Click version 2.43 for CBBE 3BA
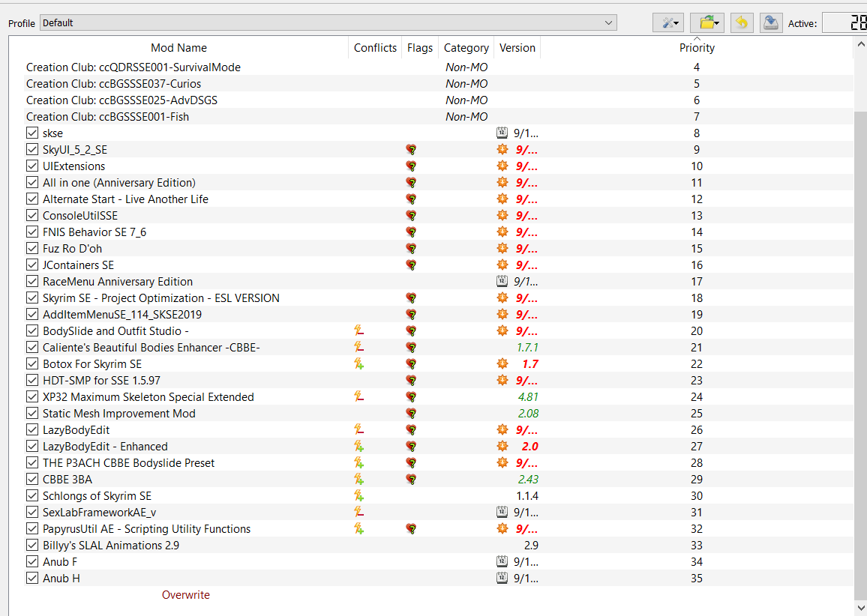The image size is (867, 616). click(x=528, y=480)
